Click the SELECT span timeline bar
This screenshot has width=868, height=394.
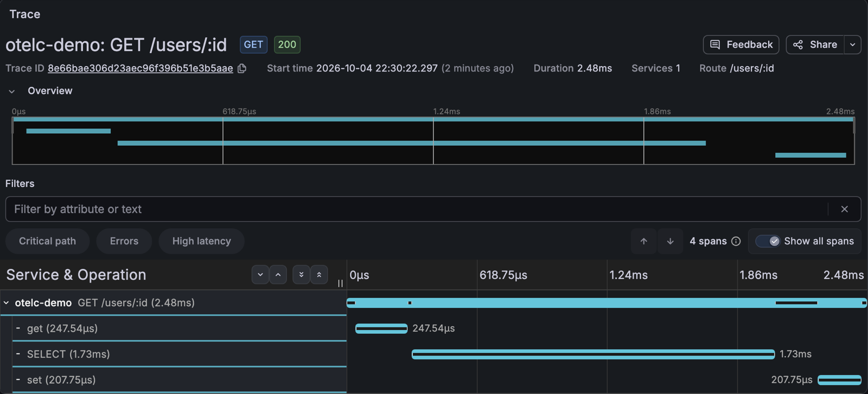[x=593, y=354]
